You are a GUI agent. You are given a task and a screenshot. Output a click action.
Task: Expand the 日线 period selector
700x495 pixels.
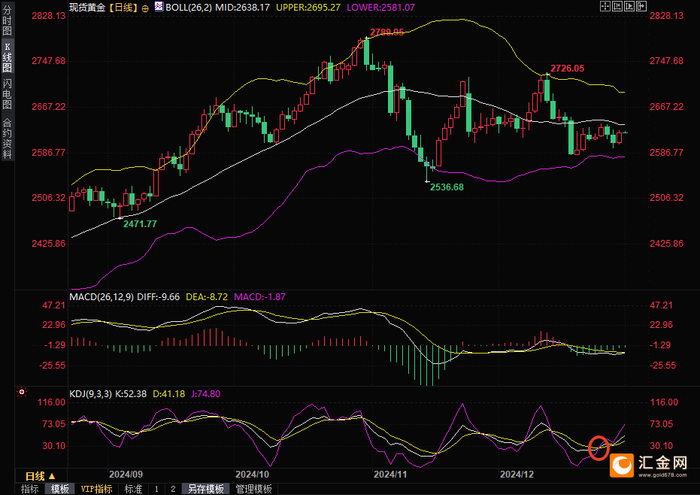point(40,476)
